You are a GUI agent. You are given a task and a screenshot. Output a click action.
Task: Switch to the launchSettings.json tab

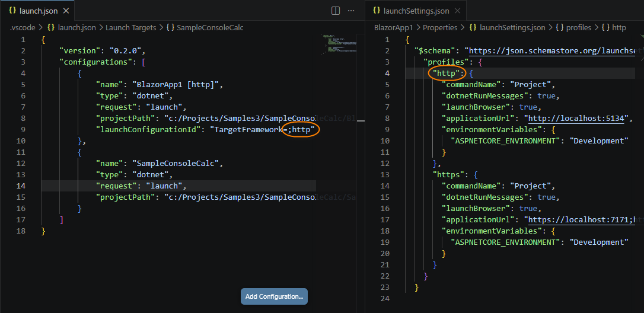pos(416,11)
